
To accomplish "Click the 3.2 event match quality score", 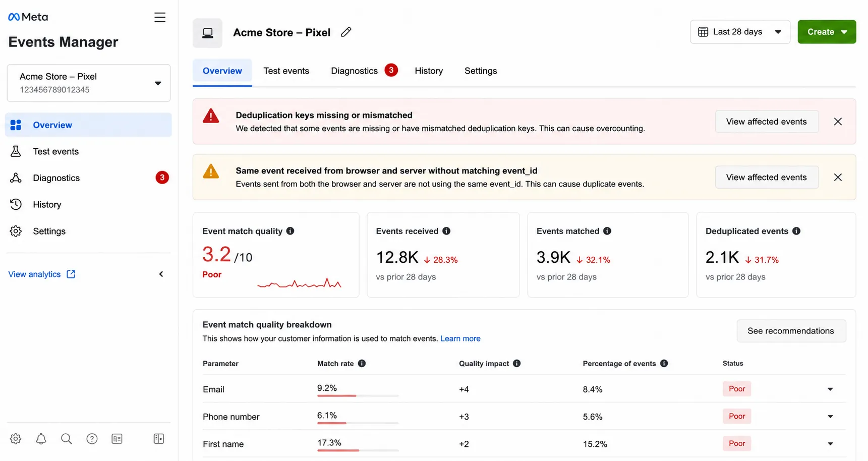I will tap(217, 254).
